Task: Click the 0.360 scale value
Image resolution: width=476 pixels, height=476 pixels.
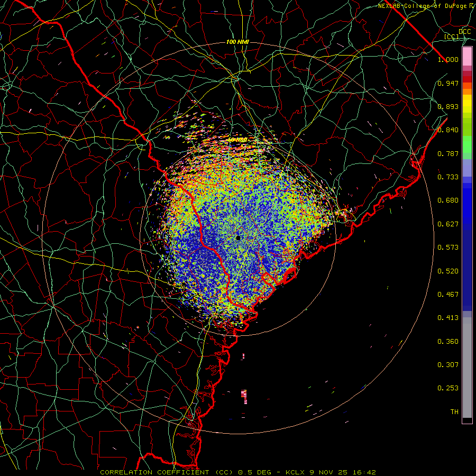Action: coord(448,342)
